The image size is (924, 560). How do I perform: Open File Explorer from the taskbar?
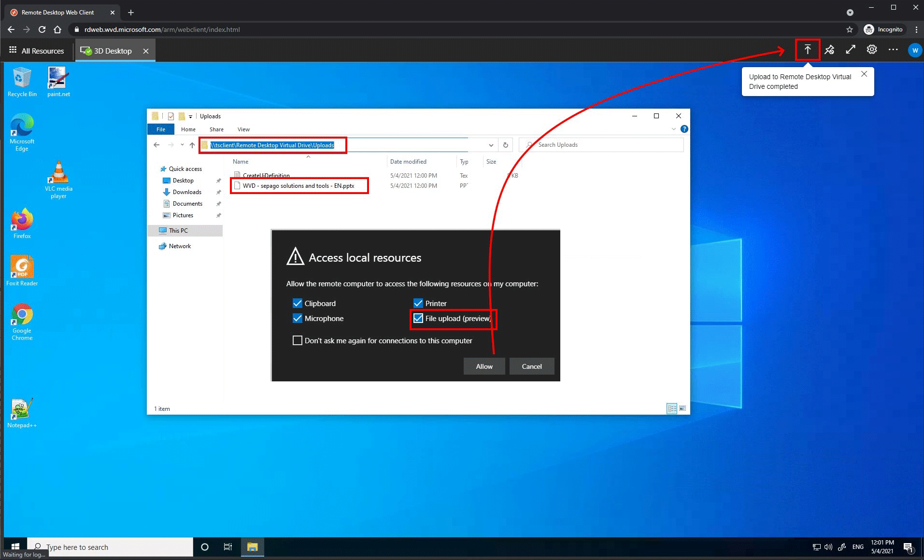(x=252, y=546)
